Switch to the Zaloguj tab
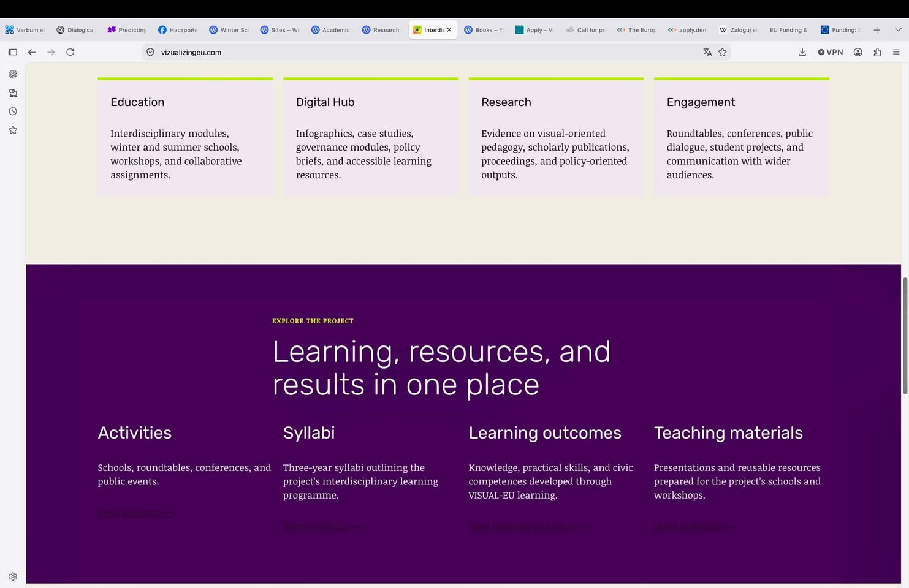The height and width of the screenshot is (588, 909). (x=739, y=29)
